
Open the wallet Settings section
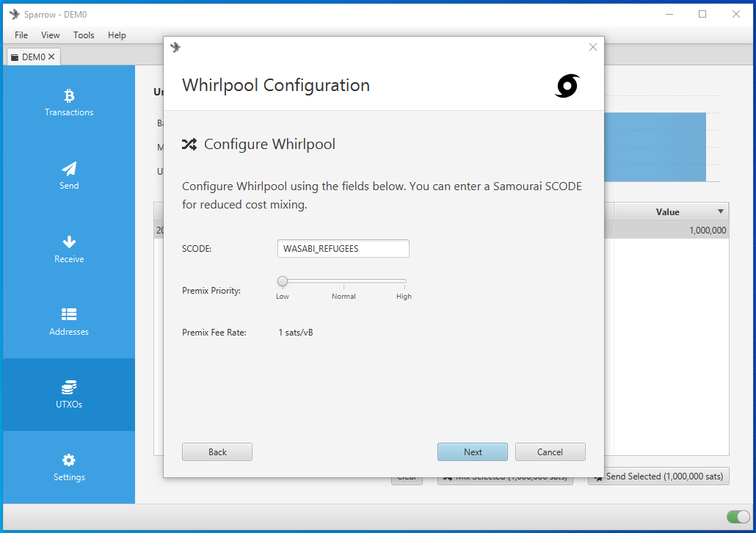point(69,468)
